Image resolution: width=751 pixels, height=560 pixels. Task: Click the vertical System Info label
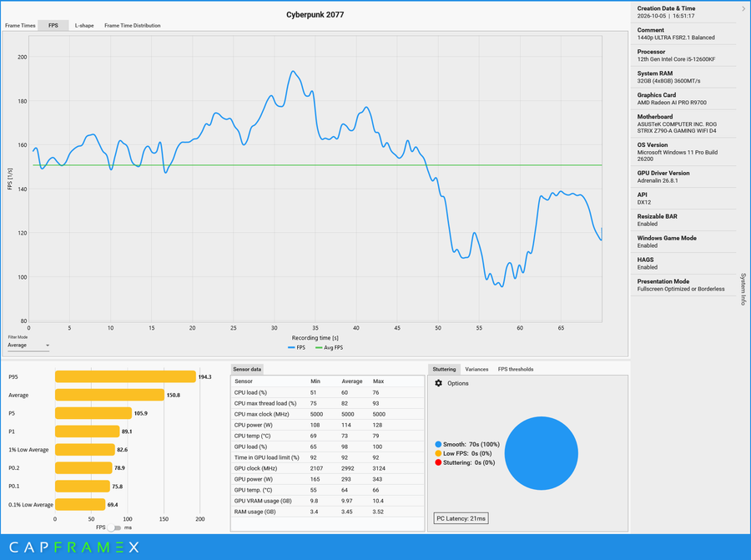click(x=743, y=289)
